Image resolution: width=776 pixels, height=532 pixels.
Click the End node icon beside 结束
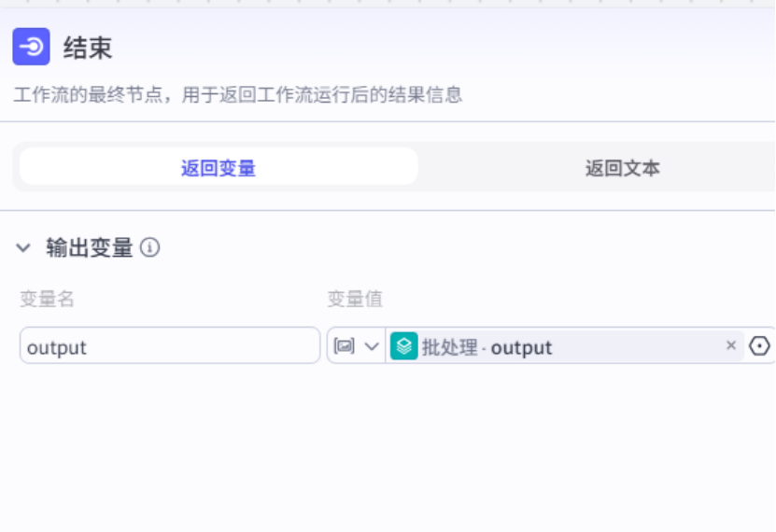click(x=31, y=47)
